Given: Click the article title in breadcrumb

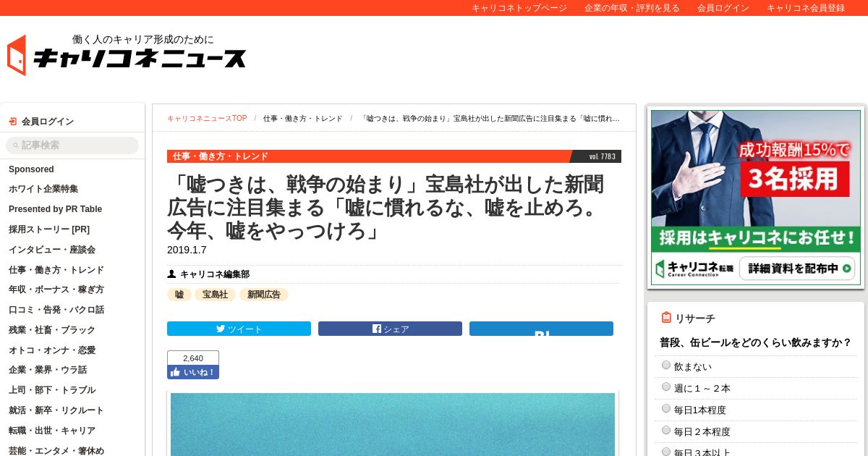Looking at the screenshot, I should tap(490, 119).
